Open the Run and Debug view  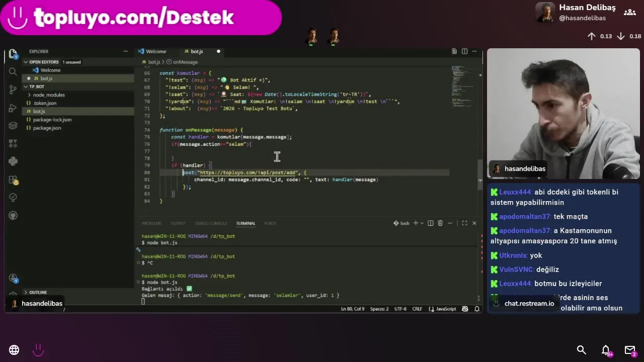point(13,108)
